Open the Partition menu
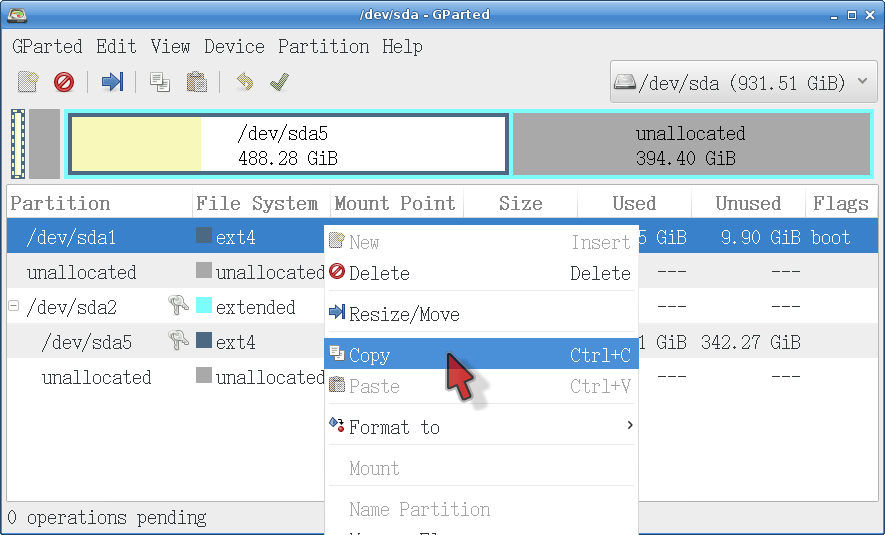Viewport: 885px width, 535px height. point(323,46)
